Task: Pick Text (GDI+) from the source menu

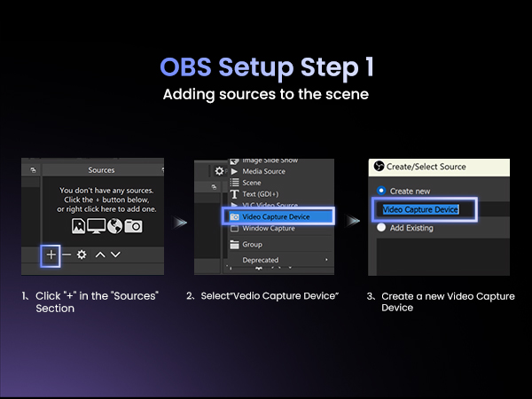Action: tap(261, 193)
